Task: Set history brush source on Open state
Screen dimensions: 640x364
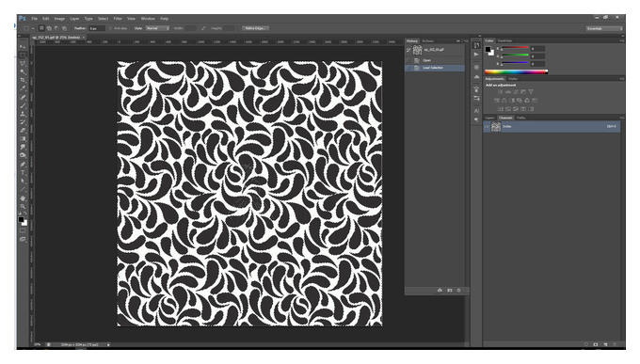Action: coord(408,60)
